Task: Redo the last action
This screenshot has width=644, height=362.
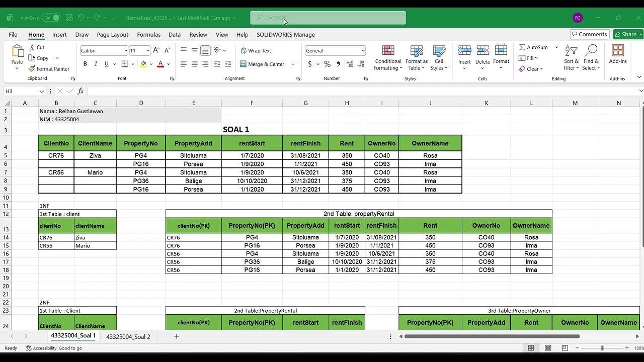Action: [97, 18]
